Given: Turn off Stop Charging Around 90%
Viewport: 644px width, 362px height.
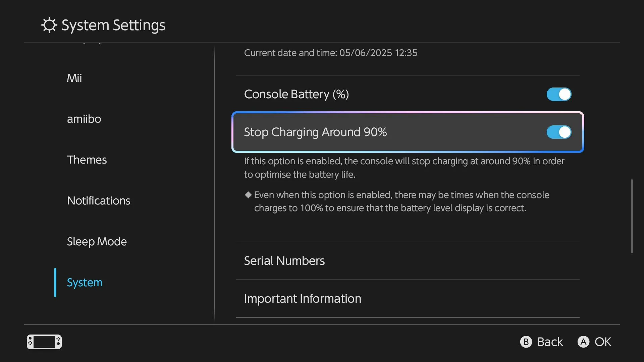Looking at the screenshot, I should click(x=558, y=132).
